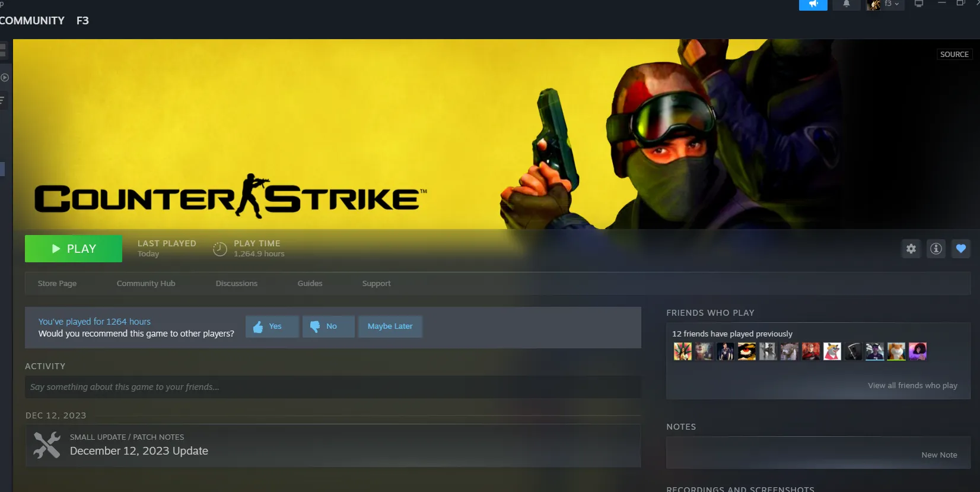Open the F3 profile menu
The height and width of the screenshot is (492, 980).
82,21
